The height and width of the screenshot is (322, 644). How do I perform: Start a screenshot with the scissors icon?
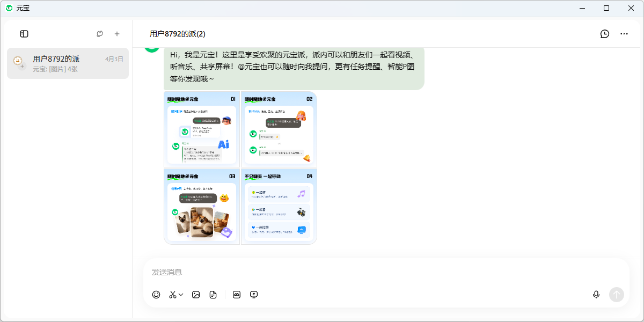tap(173, 295)
